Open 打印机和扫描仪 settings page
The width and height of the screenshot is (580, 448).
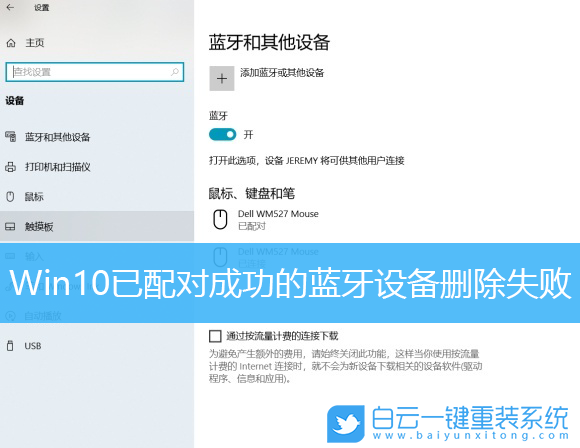tap(97, 167)
